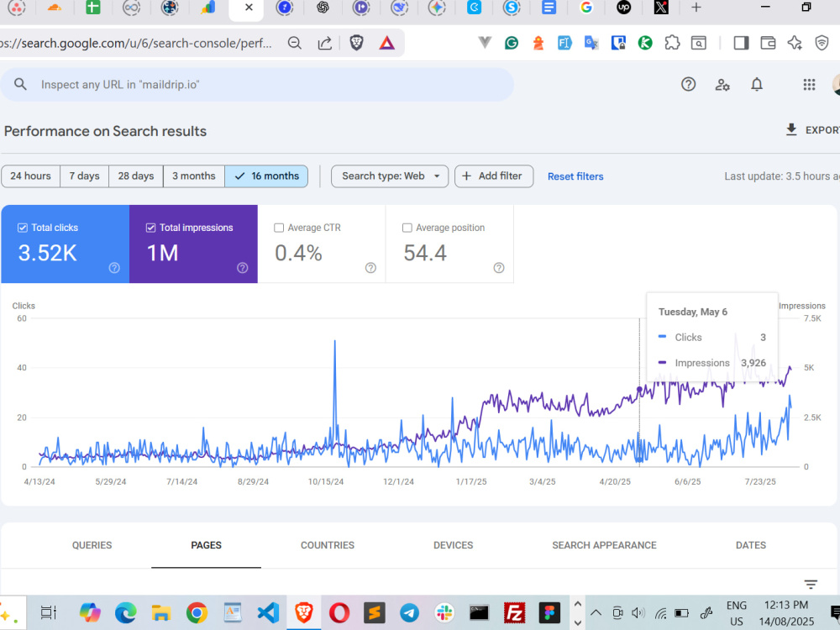This screenshot has width=840, height=630.
Task: Switch to the DEVICES tab
Action: click(x=454, y=545)
